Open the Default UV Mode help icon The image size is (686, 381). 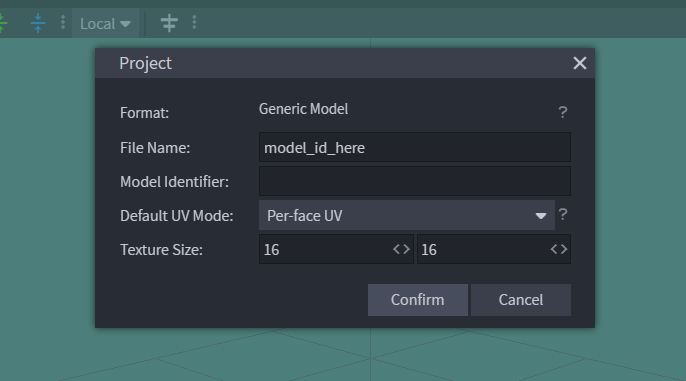[563, 214]
